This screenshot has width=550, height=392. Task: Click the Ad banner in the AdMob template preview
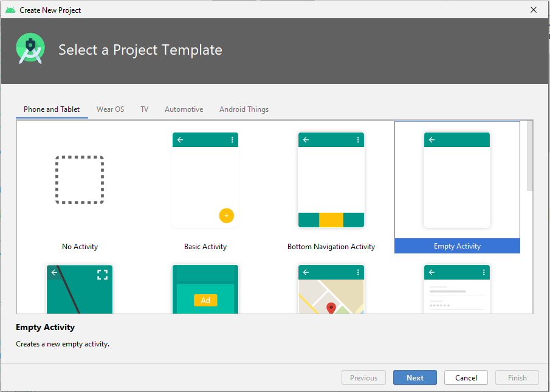point(205,300)
